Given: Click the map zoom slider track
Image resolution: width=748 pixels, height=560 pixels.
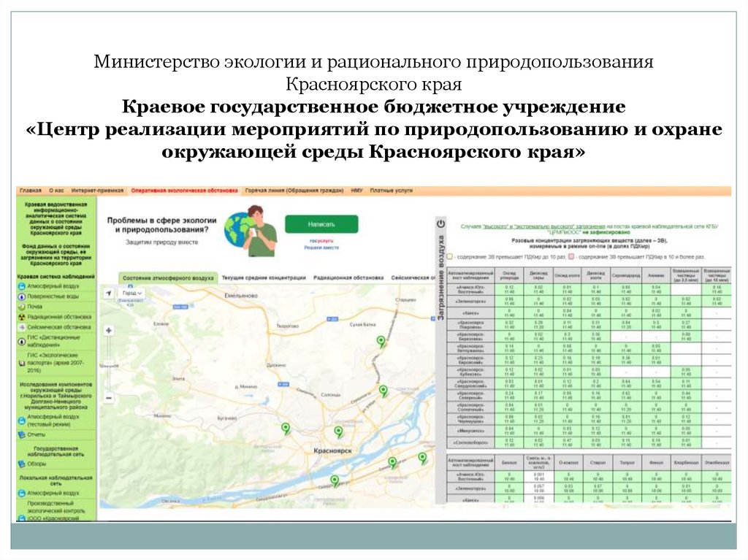Looking at the screenshot, I should pyautogui.click(x=109, y=365).
